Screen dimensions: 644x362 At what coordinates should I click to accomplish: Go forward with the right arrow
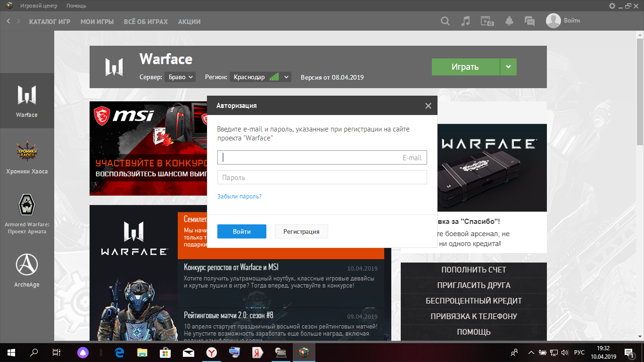pos(18,21)
